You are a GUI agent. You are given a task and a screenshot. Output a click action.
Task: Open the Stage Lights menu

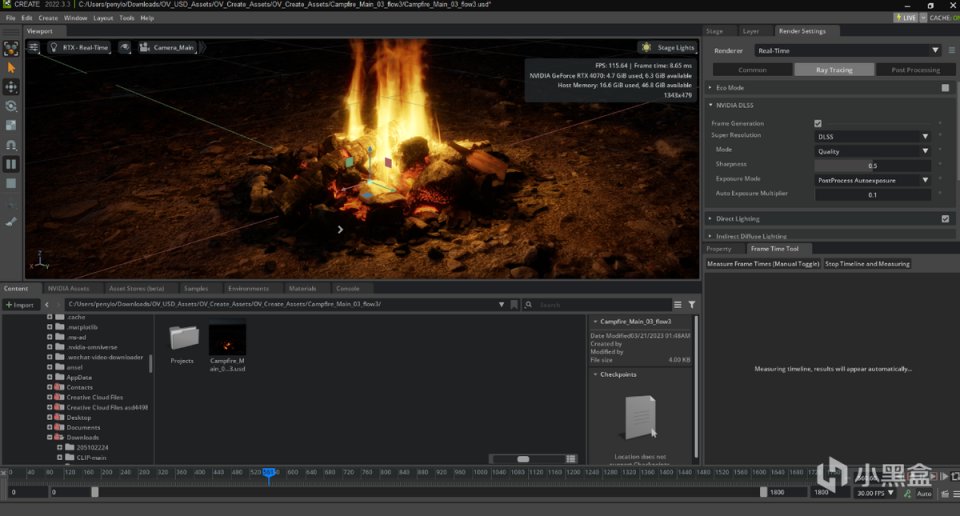coord(669,47)
